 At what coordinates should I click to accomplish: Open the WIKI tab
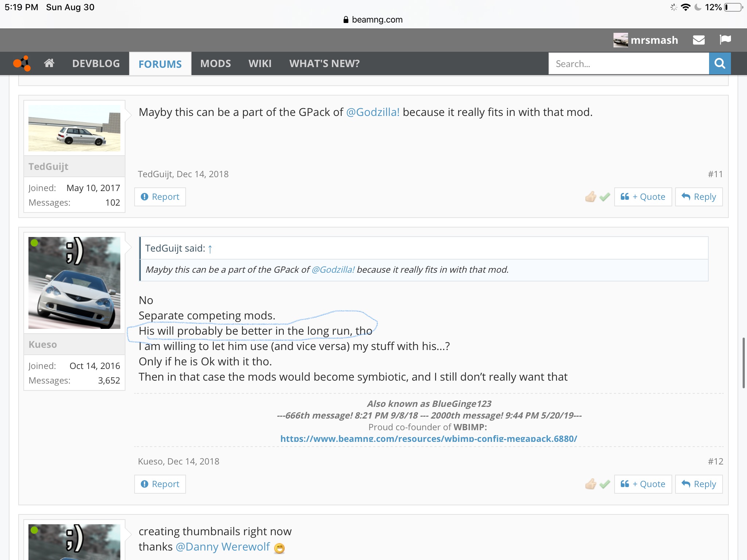tap(260, 63)
